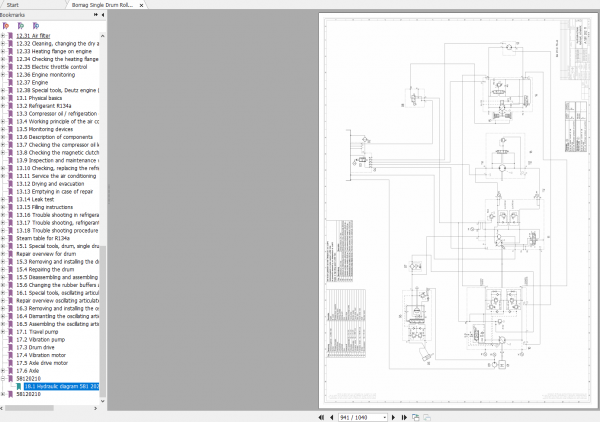Open the 12.38 Special tools, Deutz engine bookmark
The height and width of the screenshot is (422, 600).
pyautogui.click(x=57, y=90)
